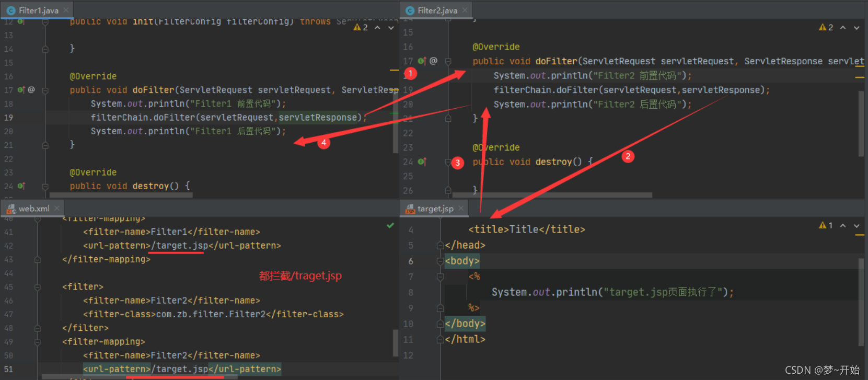
Task: Switch to the Filter2.java tab
Action: 436,10
